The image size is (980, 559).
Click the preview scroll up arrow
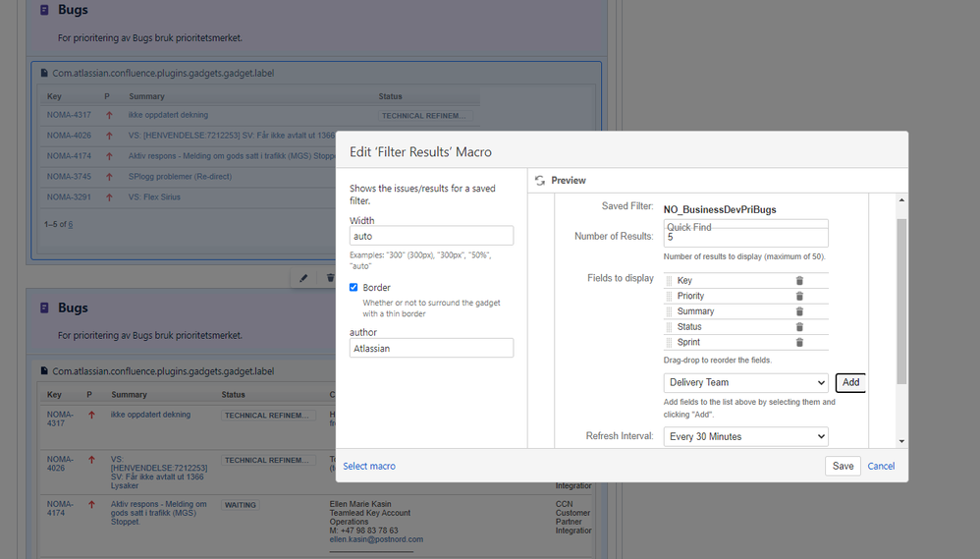tap(901, 200)
